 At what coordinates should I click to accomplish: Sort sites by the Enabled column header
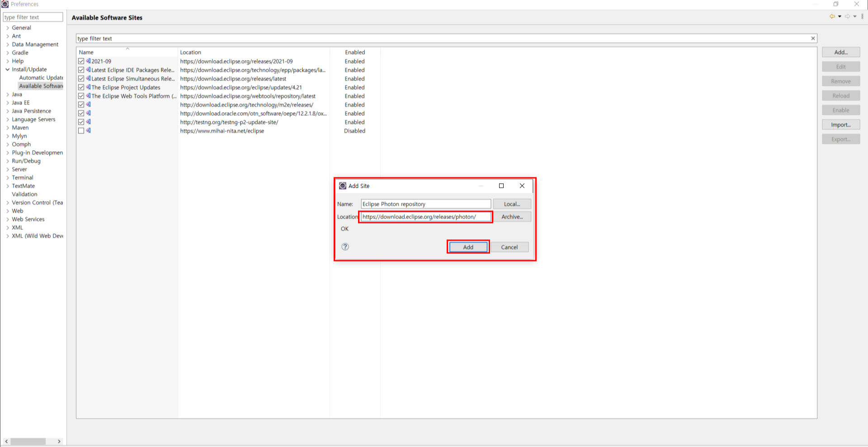pyautogui.click(x=355, y=52)
